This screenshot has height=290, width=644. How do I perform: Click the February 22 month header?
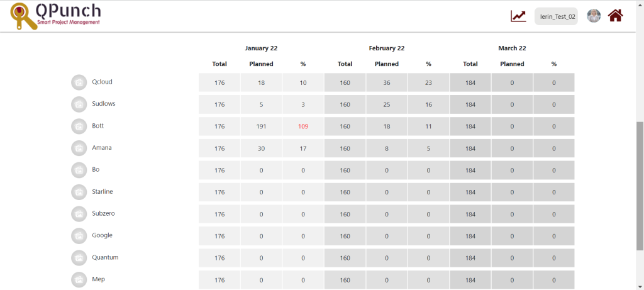click(x=387, y=48)
